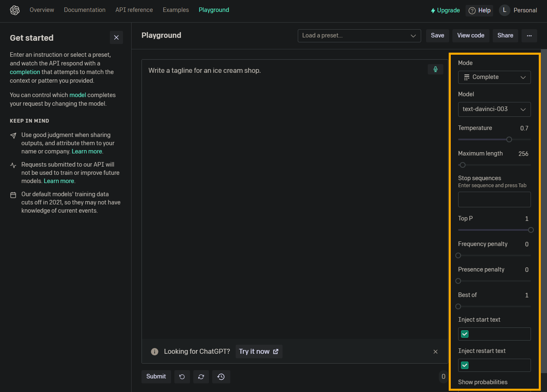Click the Presence penalty slider handle
This screenshot has width=547, height=392.
click(458, 281)
